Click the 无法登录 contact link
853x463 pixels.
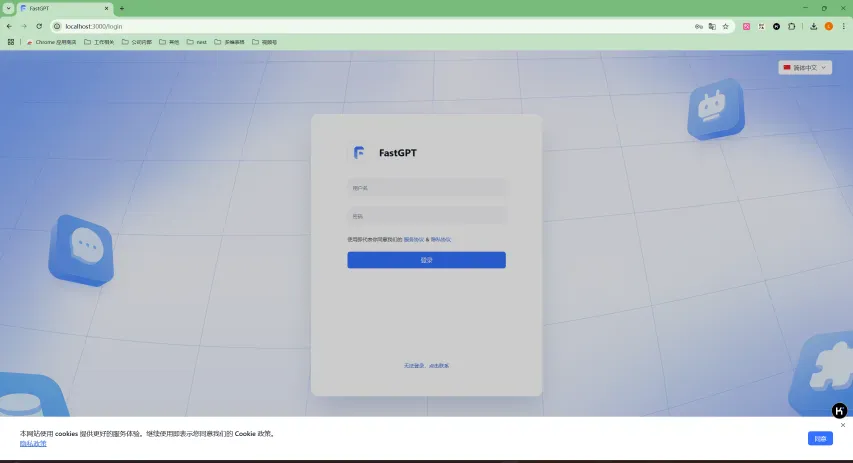426,366
